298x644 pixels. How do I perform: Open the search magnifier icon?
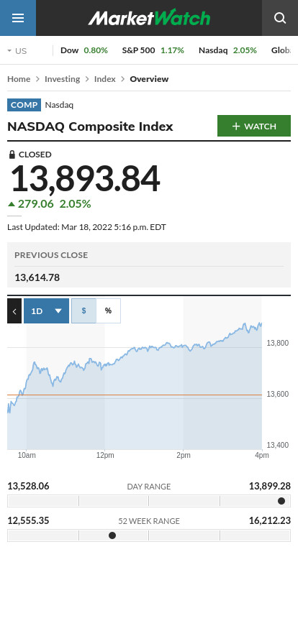click(280, 18)
